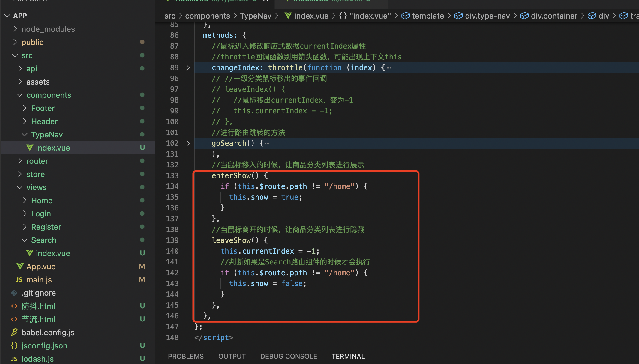The height and width of the screenshot is (364, 639).
Task: Open the OUTPUT panel tab
Action: pos(232,356)
